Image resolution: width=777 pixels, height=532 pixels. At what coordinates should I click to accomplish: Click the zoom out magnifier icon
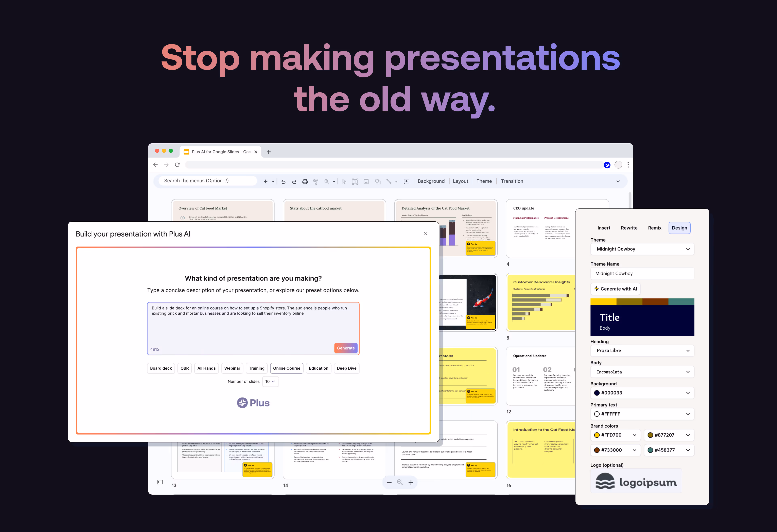coord(400,482)
